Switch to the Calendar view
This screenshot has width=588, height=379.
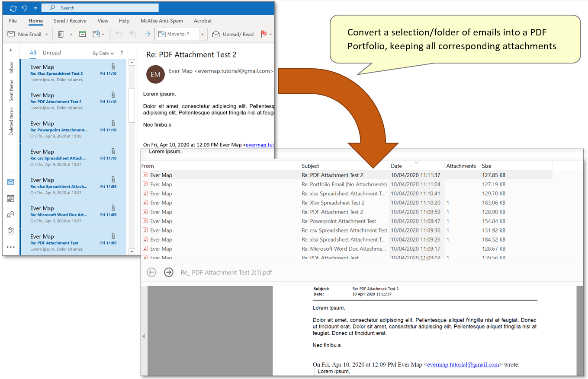(x=10, y=198)
